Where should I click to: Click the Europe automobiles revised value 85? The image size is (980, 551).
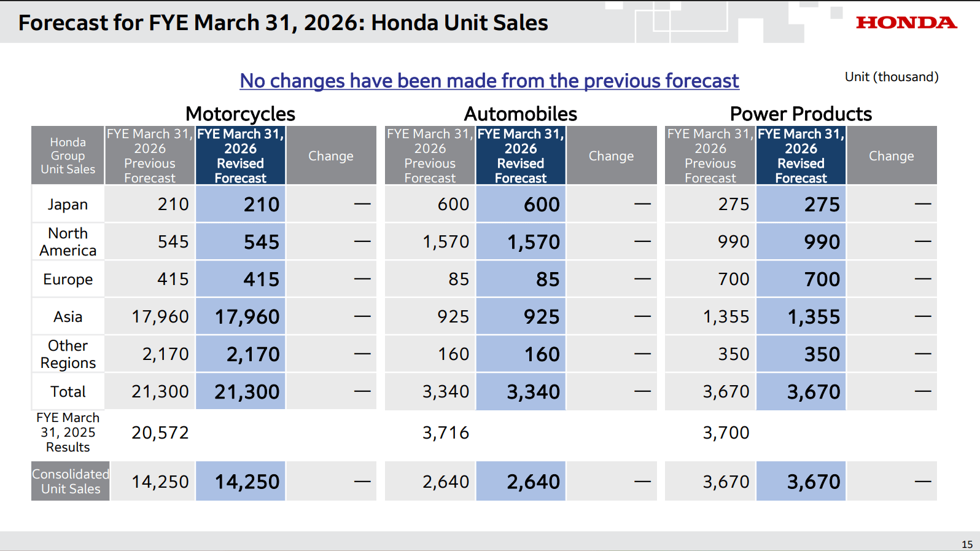coord(547,279)
